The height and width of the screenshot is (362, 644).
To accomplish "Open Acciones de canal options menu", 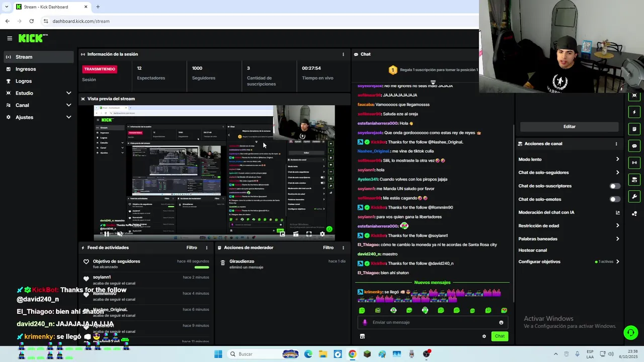I will click(616, 144).
